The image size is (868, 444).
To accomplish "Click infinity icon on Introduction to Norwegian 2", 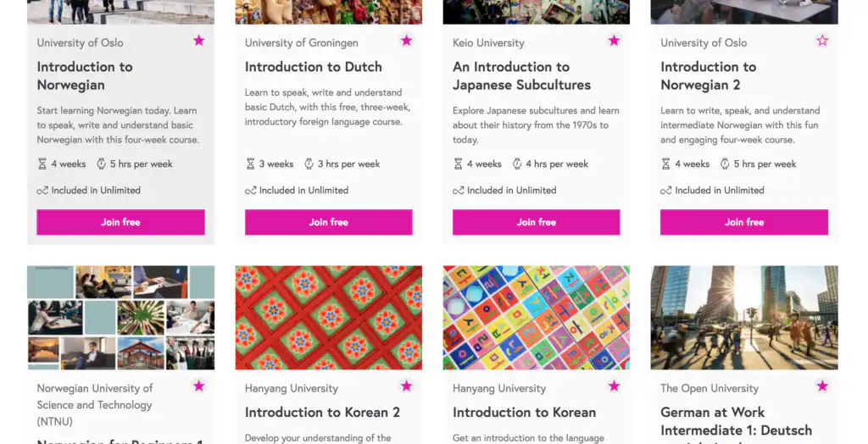I will coord(666,191).
